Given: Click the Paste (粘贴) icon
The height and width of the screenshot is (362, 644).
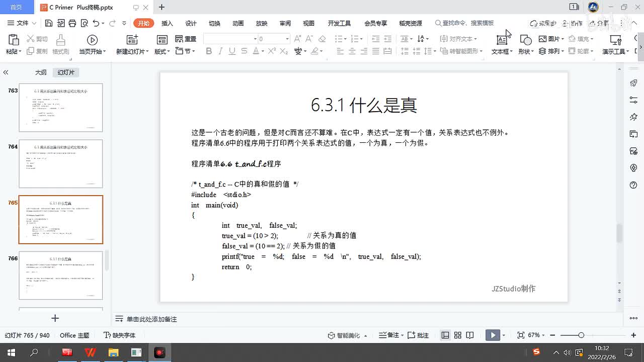Looking at the screenshot, I should click(x=14, y=40).
